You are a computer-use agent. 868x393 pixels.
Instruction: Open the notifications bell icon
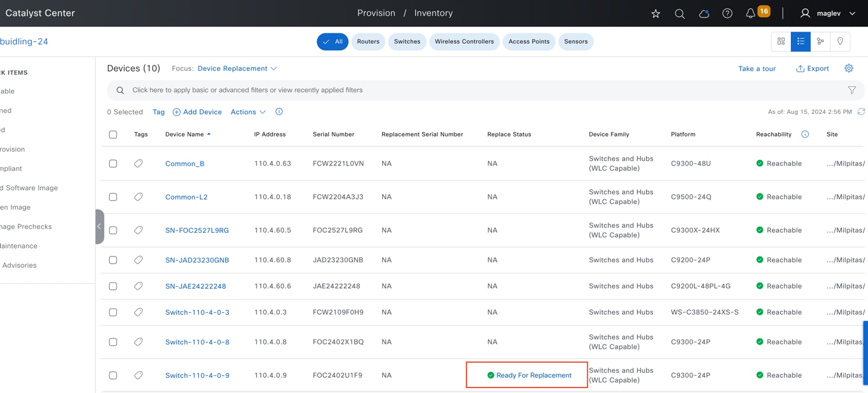(x=751, y=13)
